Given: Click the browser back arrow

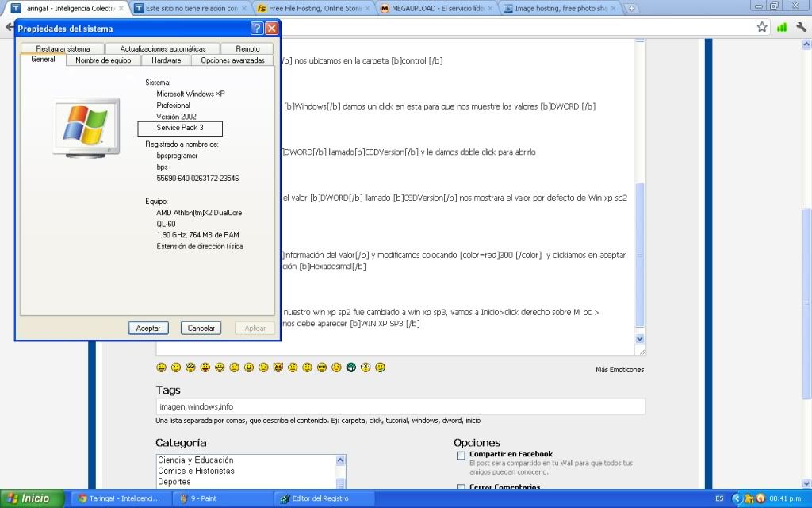Looking at the screenshot, I should (10, 26).
